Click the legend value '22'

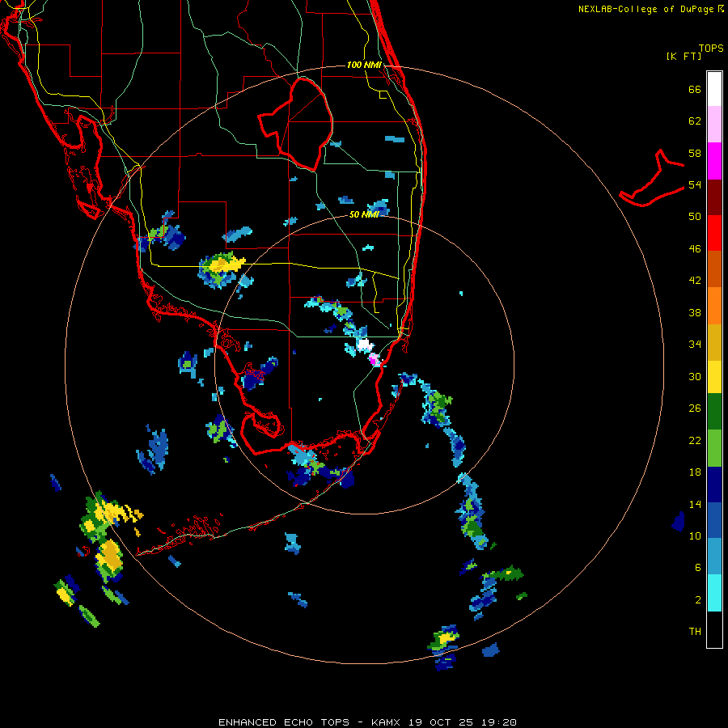tap(695, 440)
